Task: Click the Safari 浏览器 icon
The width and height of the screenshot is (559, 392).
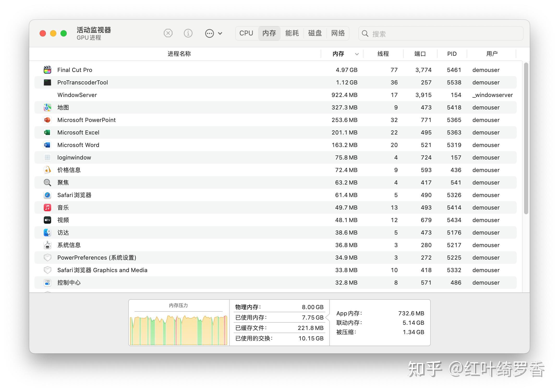Action: point(47,195)
